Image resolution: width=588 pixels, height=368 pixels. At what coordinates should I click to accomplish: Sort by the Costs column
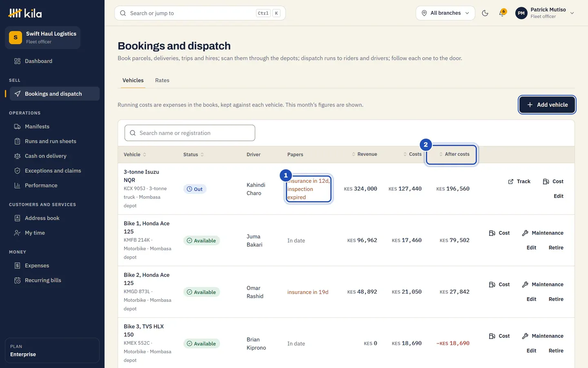(412, 154)
